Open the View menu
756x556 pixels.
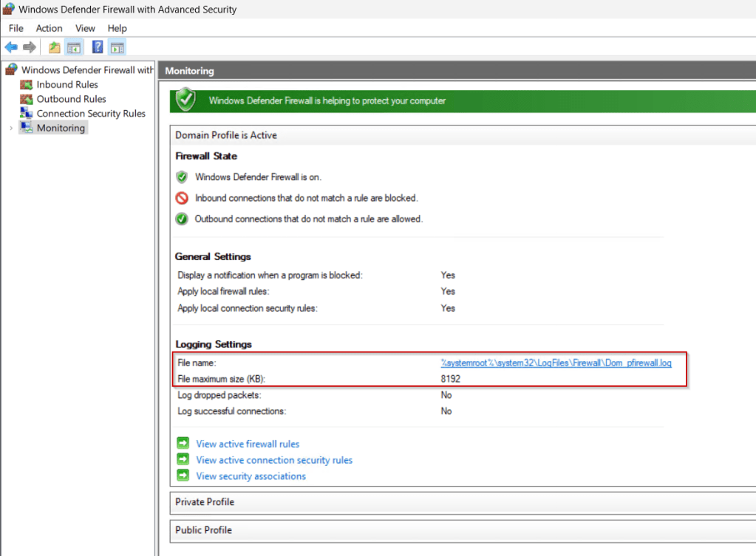coord(85,28)
